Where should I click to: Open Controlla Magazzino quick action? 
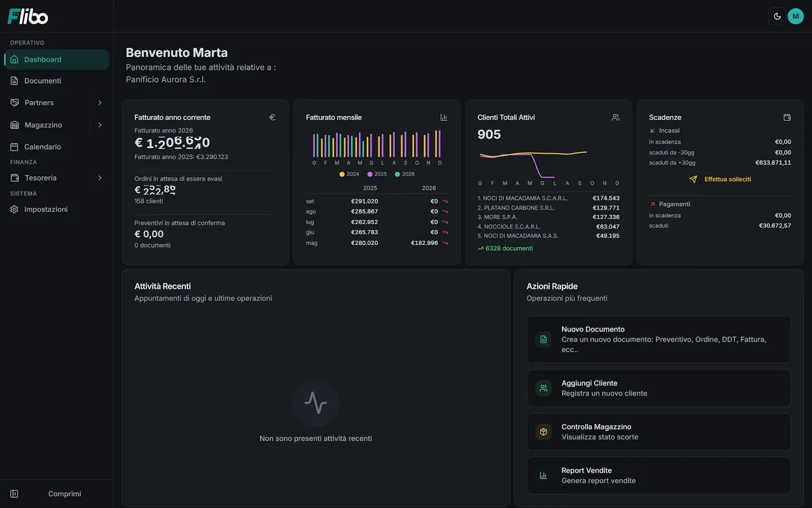(659, 432)
